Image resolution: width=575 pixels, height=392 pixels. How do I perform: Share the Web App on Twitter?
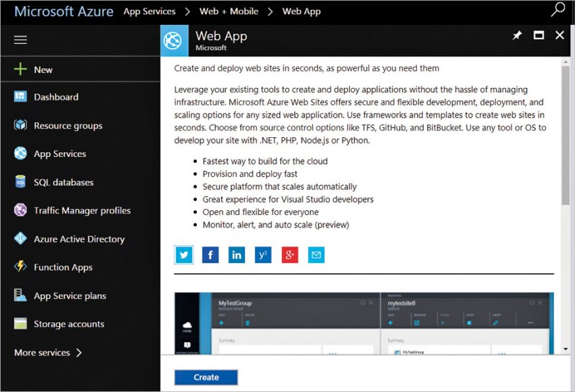[184, 255]
